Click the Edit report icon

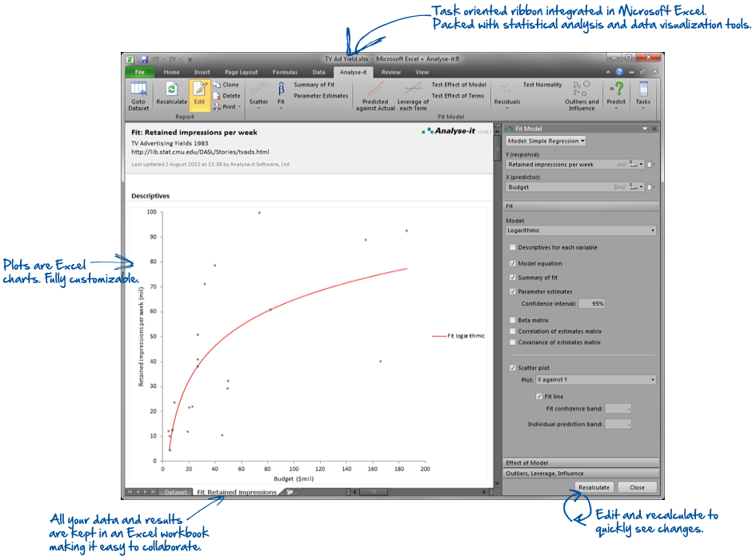(199, 94)
